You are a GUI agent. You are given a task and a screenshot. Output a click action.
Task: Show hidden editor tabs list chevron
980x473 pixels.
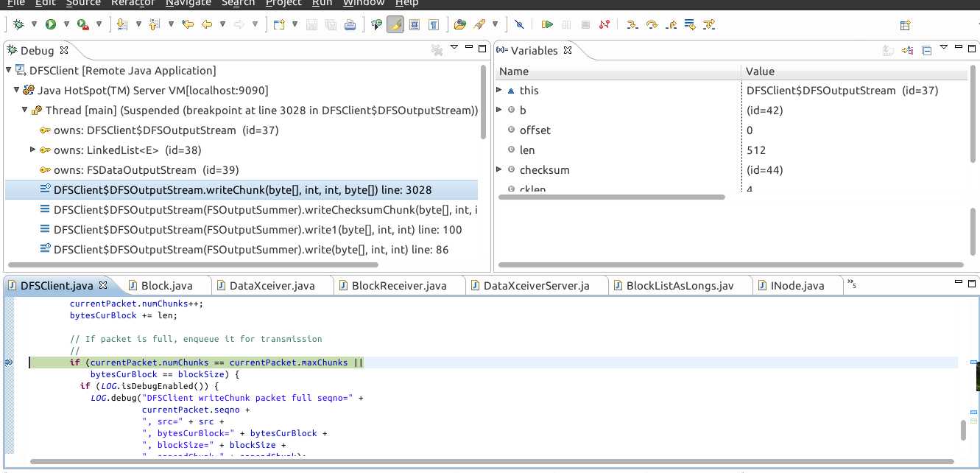[x=851, y=284]
